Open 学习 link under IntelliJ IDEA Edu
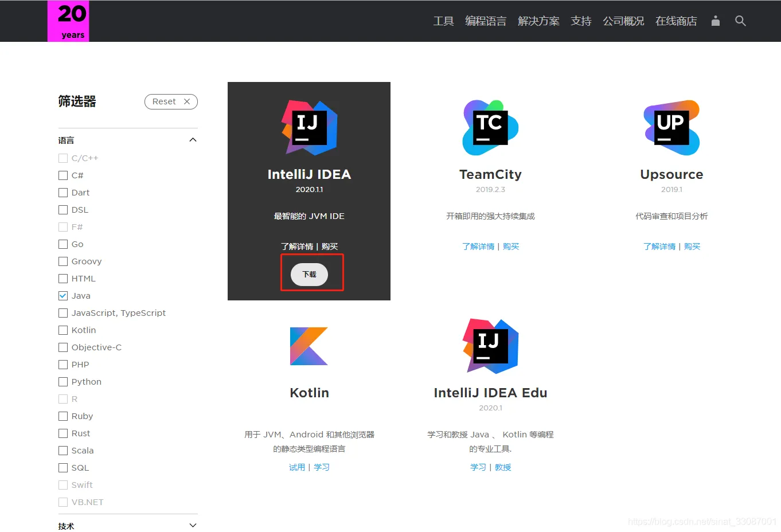Viewport: 781px width, 532px height. (478, 467)
